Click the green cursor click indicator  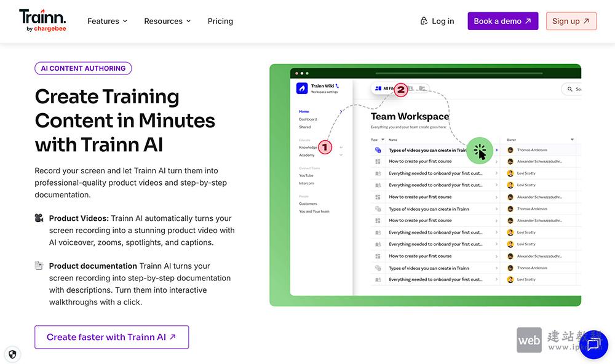480,150
